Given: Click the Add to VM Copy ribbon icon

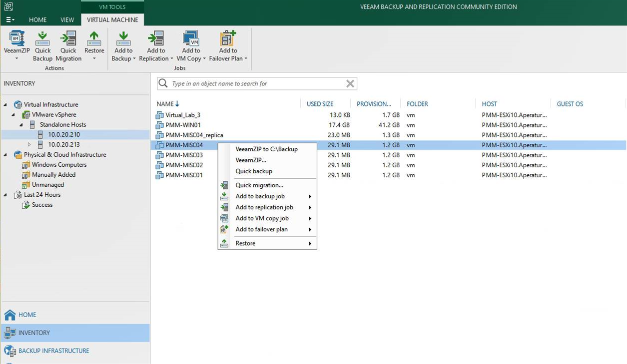Looking at the screenshot, I should tap(191, 38).
